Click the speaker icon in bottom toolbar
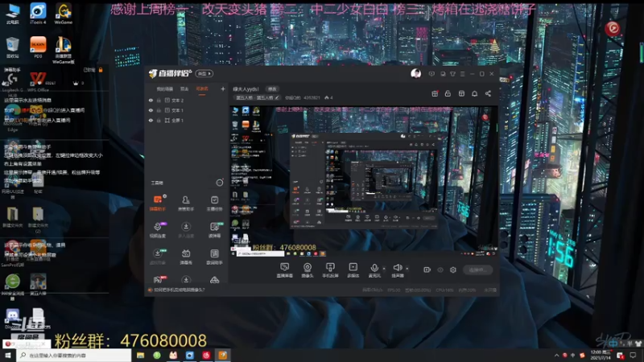This screenshot has width=644, height=362. coord(397,268)
